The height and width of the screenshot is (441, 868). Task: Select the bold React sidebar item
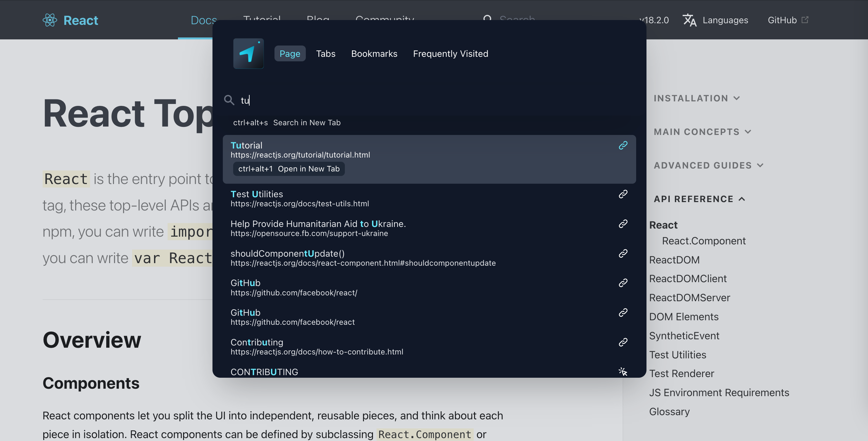[x=663, y=225]
